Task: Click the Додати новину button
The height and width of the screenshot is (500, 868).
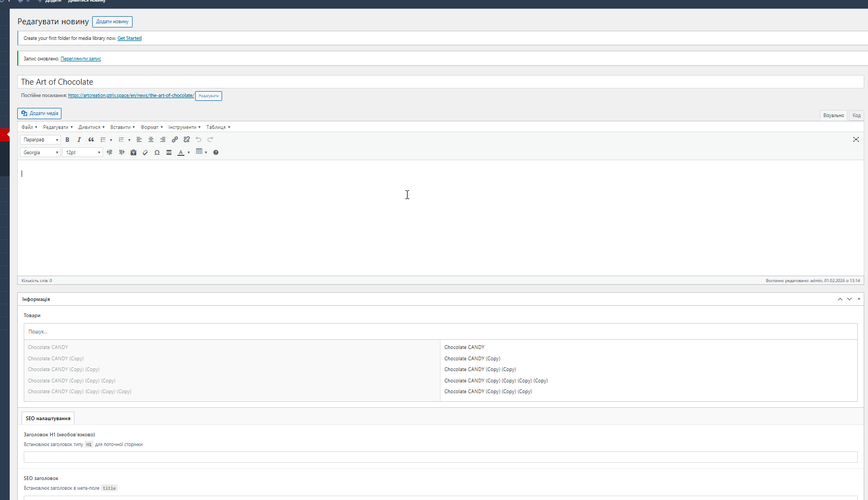Action: pyautogui.click(x=112, y=22)
